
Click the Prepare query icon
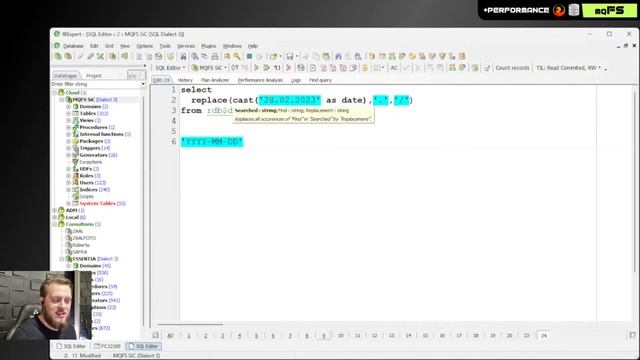click(x=277, y=68)
